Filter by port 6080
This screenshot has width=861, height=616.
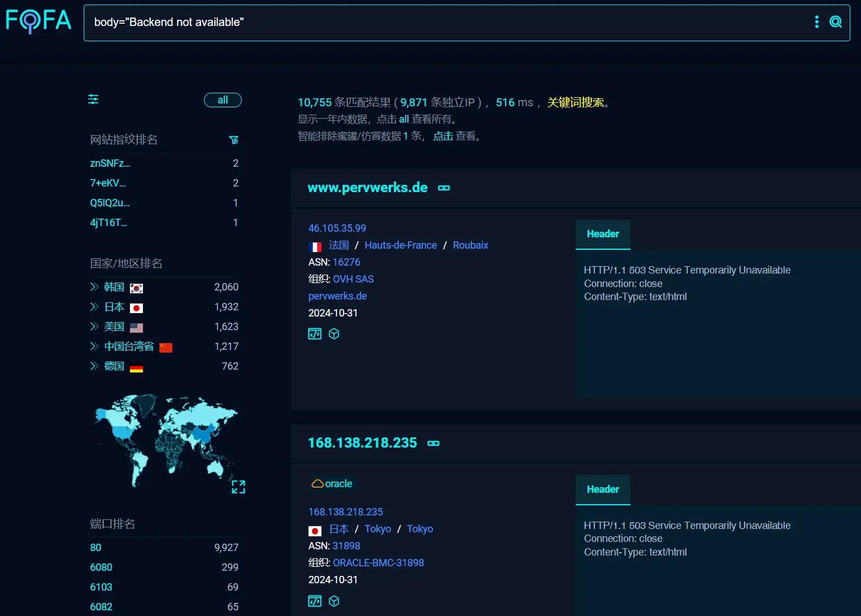pyautogui.click(x=101, y=567)
